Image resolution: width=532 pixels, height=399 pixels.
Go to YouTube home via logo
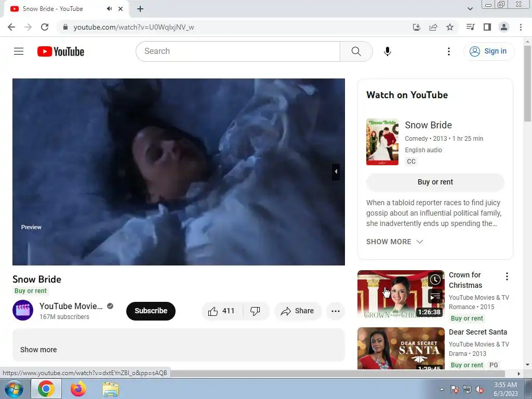(x=61, y=51)
